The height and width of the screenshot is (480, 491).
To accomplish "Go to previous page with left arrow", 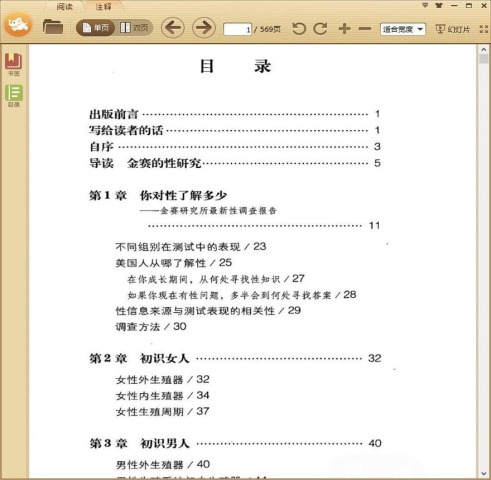I will click(x=173, y=28).
